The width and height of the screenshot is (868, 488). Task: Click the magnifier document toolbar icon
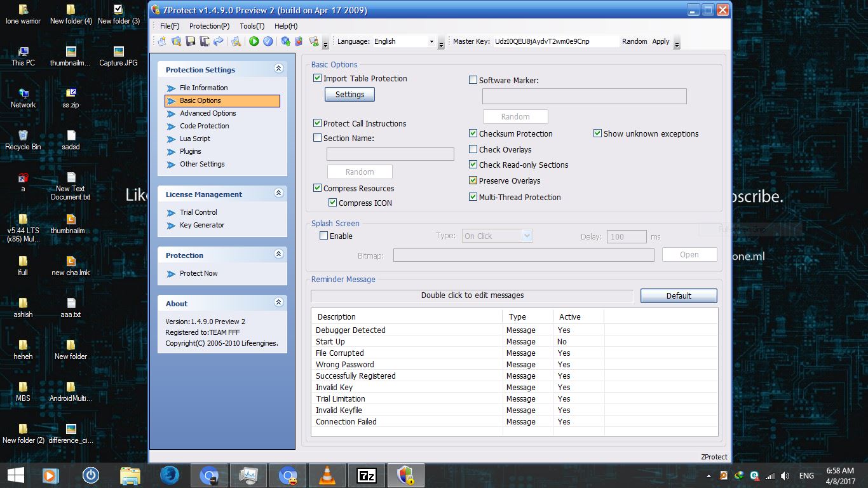tap(236, 41)
